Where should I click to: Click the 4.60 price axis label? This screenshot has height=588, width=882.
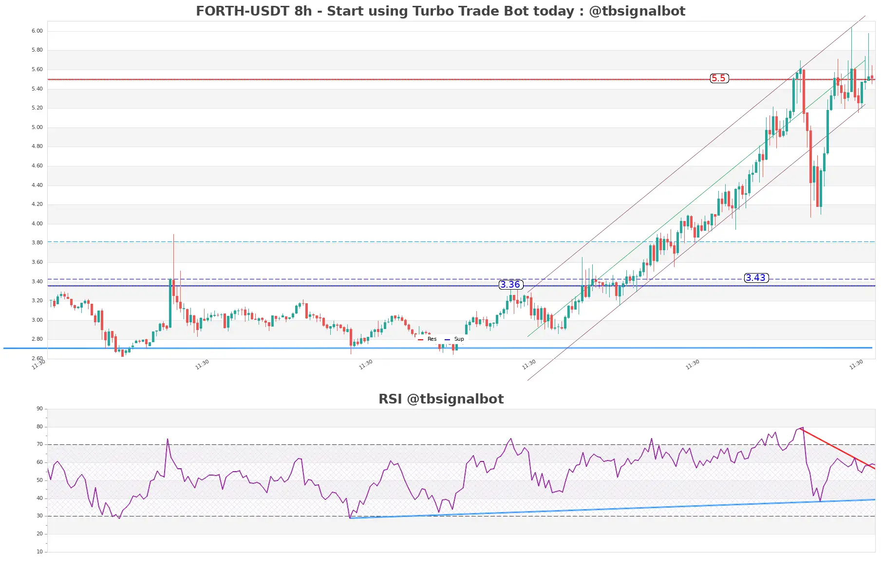(x=37, y=166)
